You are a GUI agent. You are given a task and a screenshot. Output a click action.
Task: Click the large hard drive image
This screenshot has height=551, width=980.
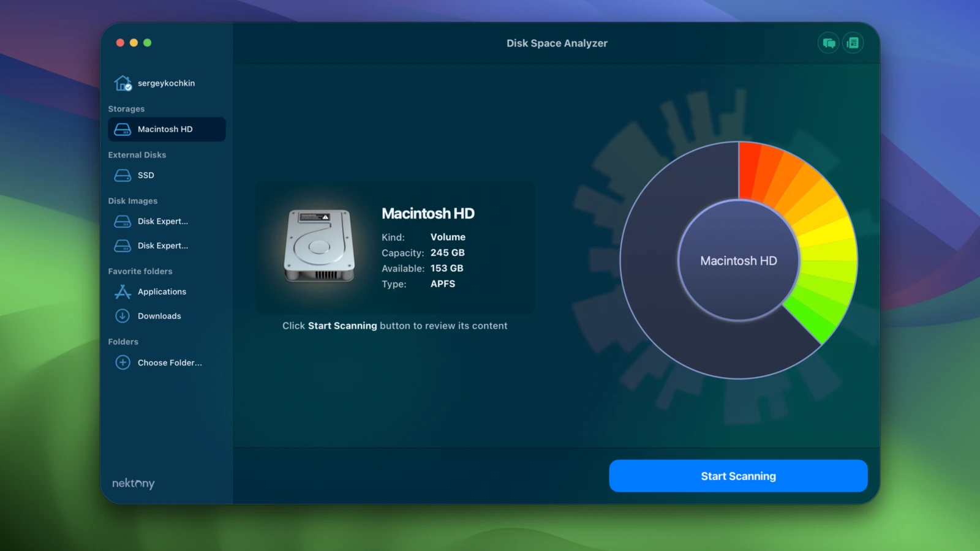coord(319,246)
